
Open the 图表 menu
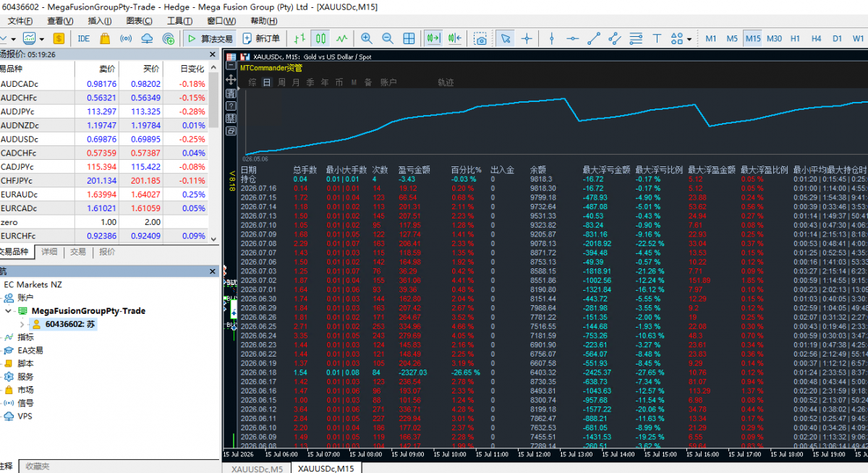[134, 21]
